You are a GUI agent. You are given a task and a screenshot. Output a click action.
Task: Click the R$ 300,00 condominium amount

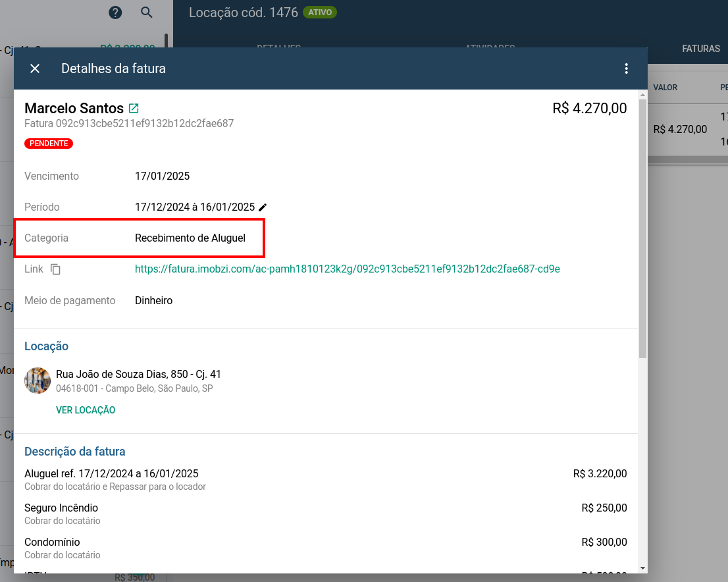click(604, 542)
